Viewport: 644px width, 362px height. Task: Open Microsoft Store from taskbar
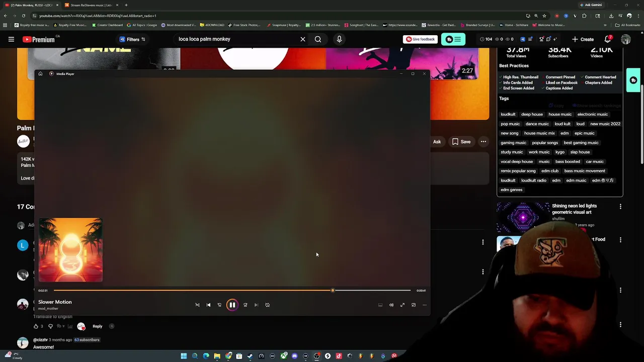[x=239, y=356]
